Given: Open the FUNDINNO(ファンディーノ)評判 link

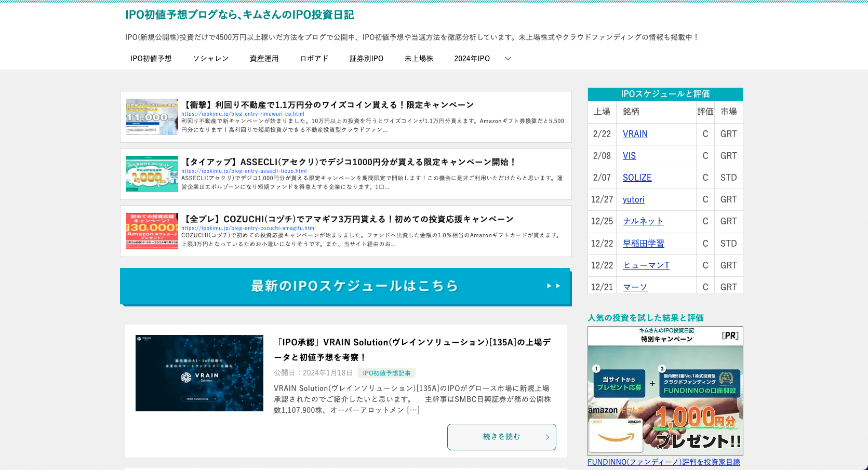Looking at the screenshot, I should point(664,462).
